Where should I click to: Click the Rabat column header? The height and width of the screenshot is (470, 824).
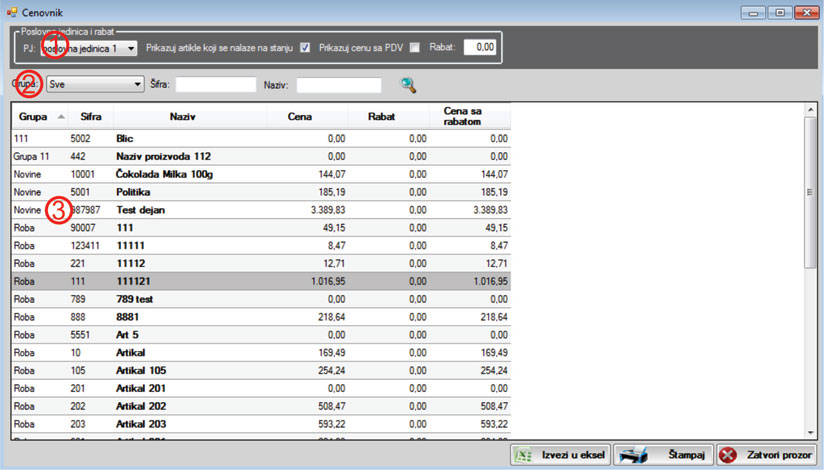pyautogui.click(x=381, y=117)
